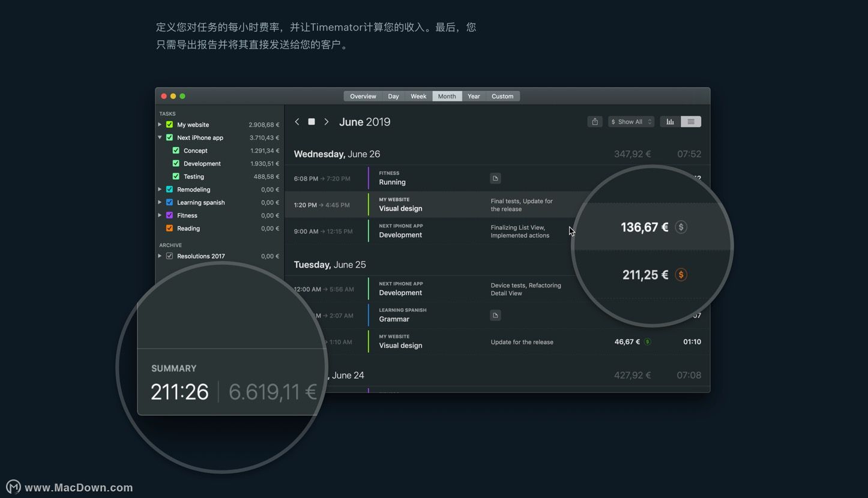
Task: Expand the Remodeling task group
Action: 160,190
